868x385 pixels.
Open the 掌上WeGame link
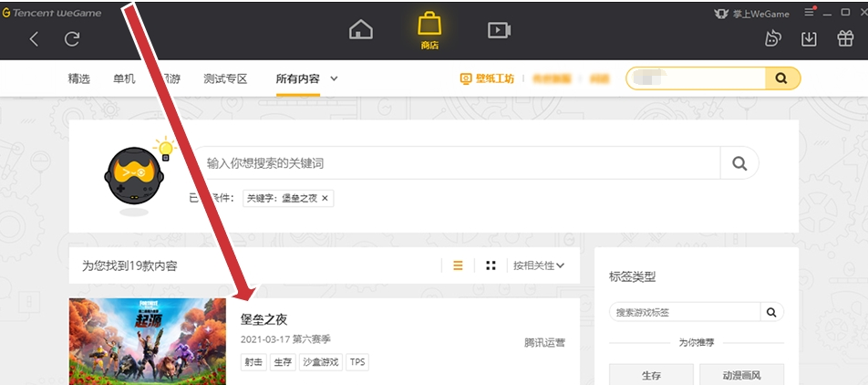coord(751,14)
